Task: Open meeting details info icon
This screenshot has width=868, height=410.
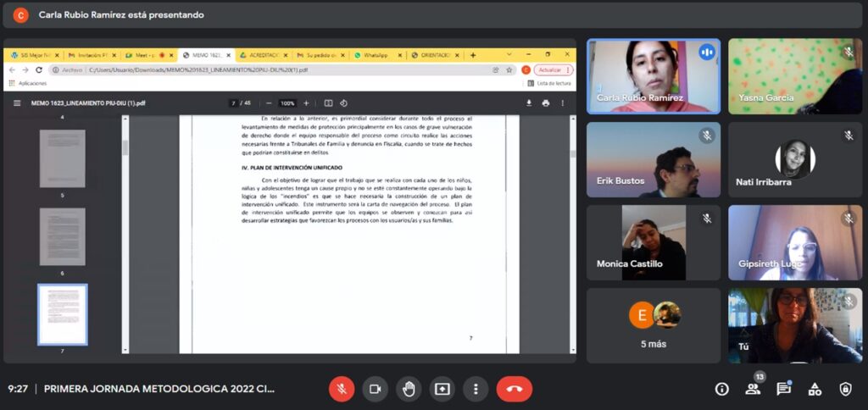Action: [721, 389]
